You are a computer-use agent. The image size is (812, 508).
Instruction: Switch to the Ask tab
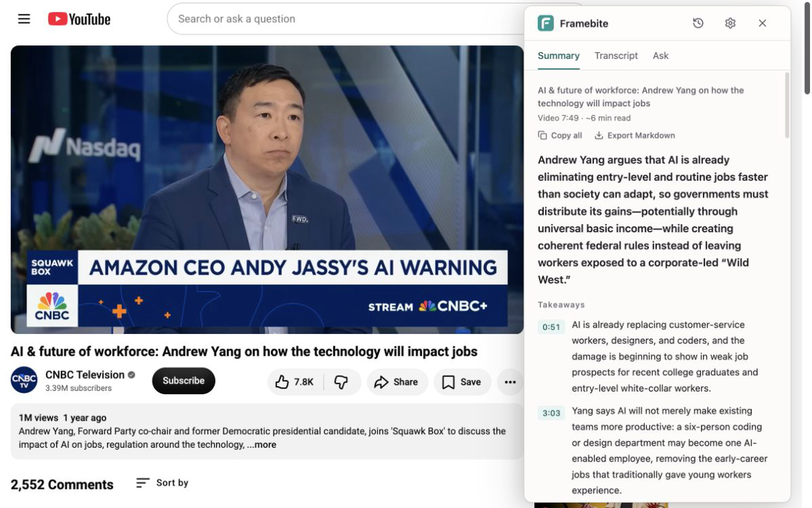(x=660, y=56)
